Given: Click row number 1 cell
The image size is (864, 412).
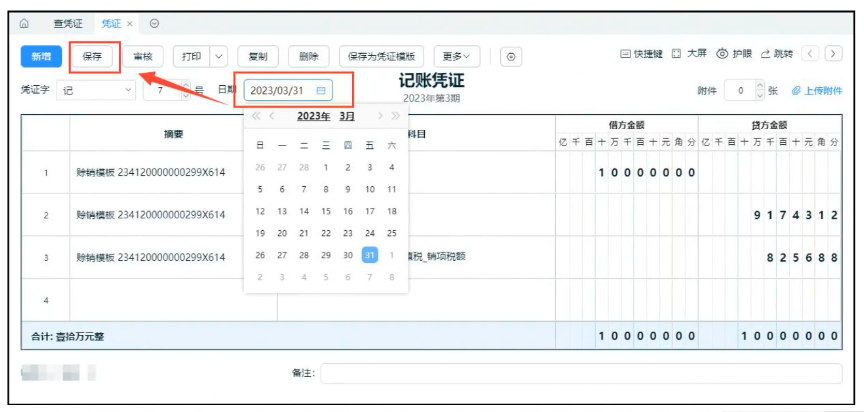Looking at the screenshot, I should coord(46,173).
